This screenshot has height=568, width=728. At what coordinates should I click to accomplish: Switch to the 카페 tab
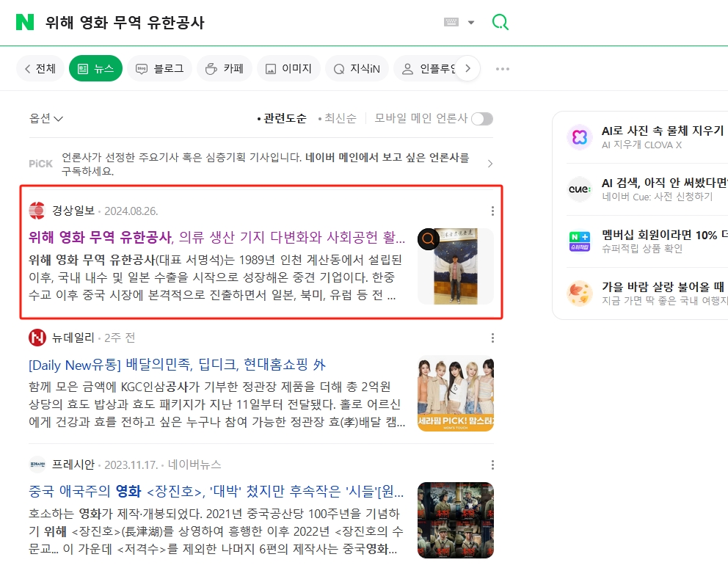(x=225, y=69)
